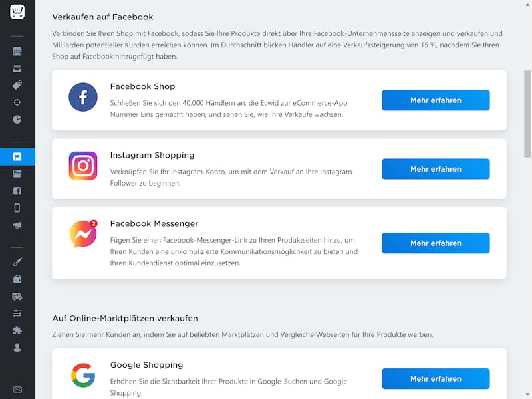Open the design paintbrush icon
This screenshot has height=399, width=532.
point(17,262)
